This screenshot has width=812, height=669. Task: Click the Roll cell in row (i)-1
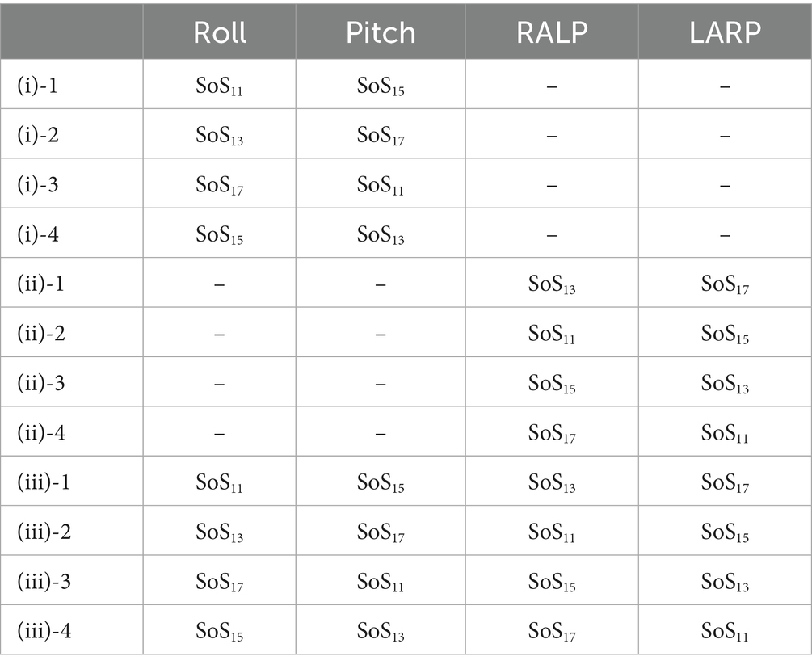click(219, 86)
